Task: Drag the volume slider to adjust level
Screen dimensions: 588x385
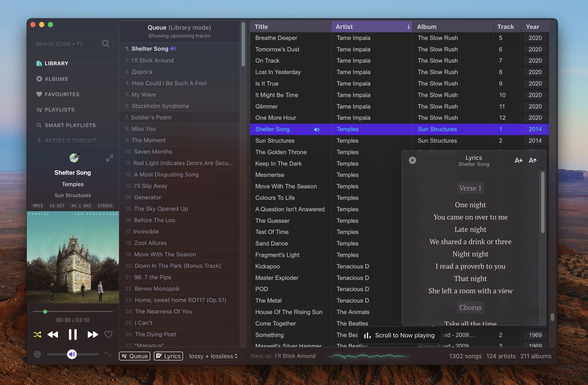Action: pos(72,354)
